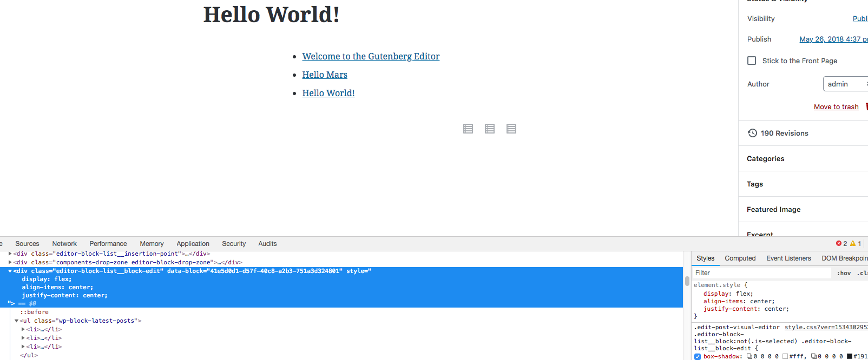Select the Security tab
The height and width of the screenshot is (360, 868).
coord(234,244)
